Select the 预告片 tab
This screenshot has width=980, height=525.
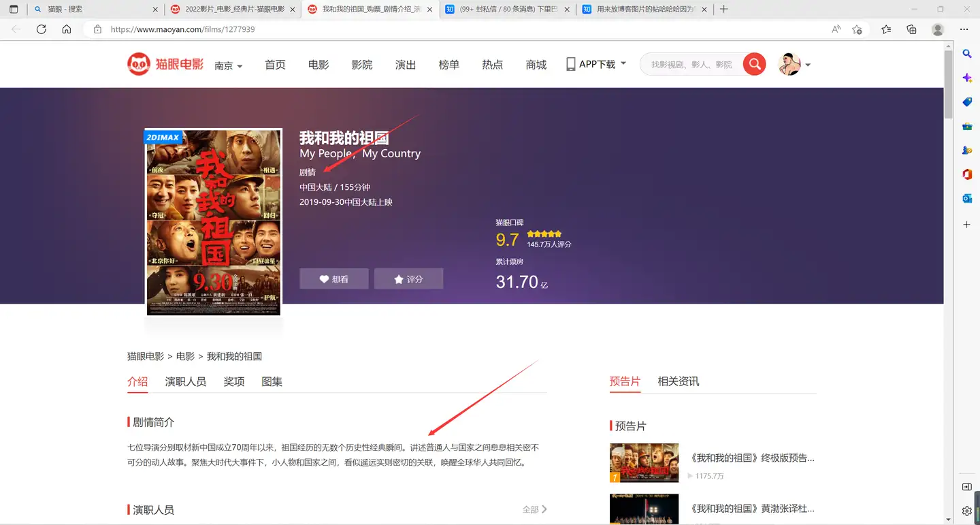(x=625, y=381)
